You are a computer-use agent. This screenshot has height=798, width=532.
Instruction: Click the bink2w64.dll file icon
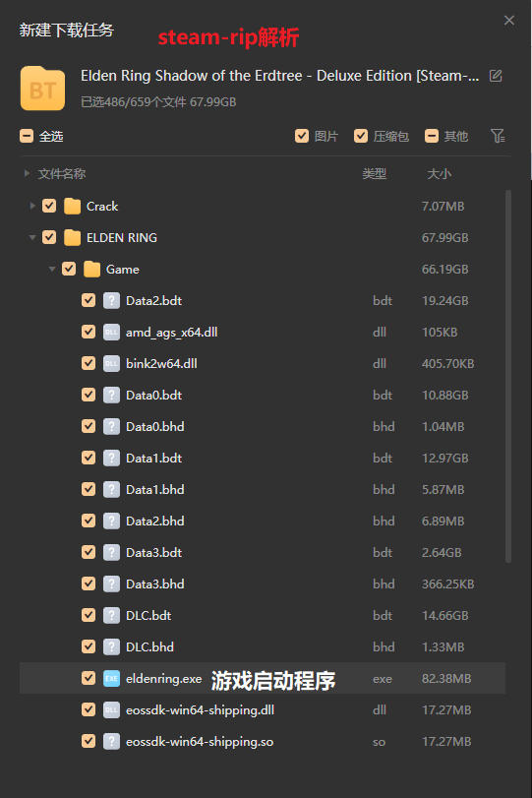111,364
